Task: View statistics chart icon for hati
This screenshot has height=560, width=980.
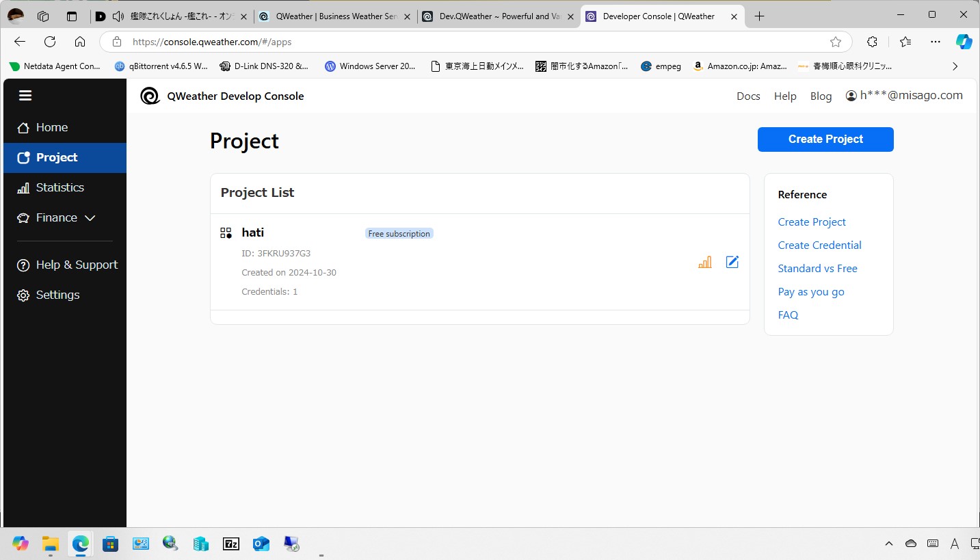Action: pyautogui.click(x=705, y=262)
